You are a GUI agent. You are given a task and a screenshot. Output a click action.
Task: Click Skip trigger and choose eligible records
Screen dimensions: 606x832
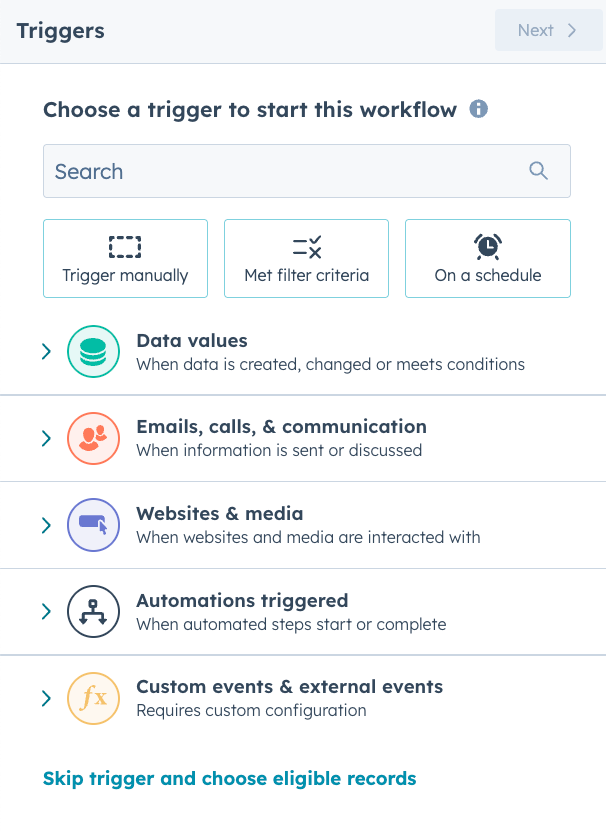(228, 777)
